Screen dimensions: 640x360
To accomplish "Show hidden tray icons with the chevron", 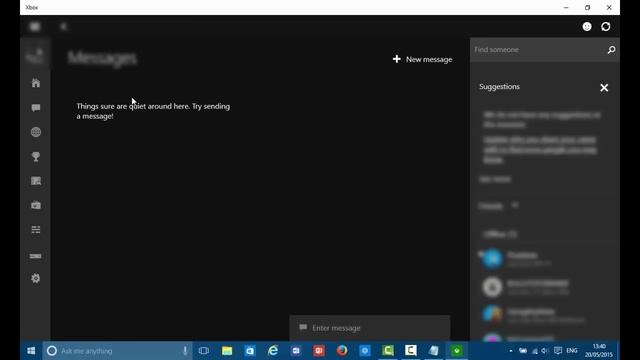I will click(x=511, y=351).
